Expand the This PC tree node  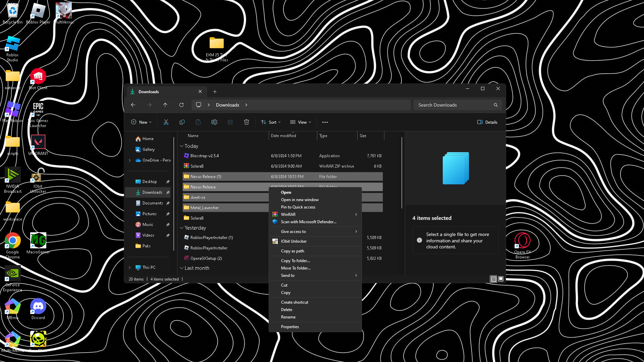130,267
